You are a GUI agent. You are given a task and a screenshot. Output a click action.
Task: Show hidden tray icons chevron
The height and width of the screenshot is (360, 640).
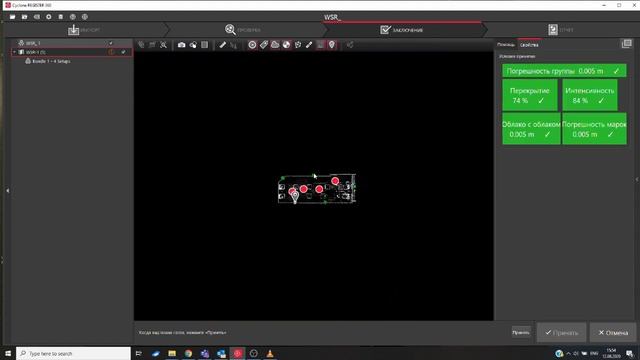[x=568, y=353]
